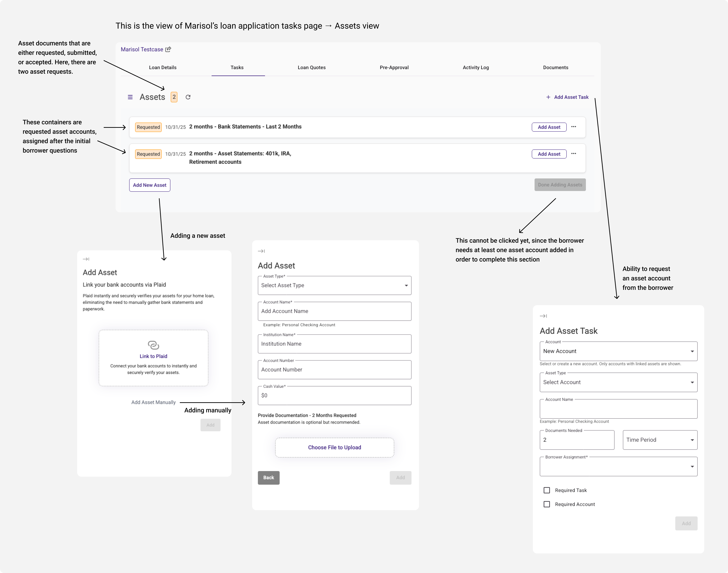Collapse the Add Asset Task panel arrow
Image resolution: width=728 pixels, height=573 pixels.
pos(543,316)
